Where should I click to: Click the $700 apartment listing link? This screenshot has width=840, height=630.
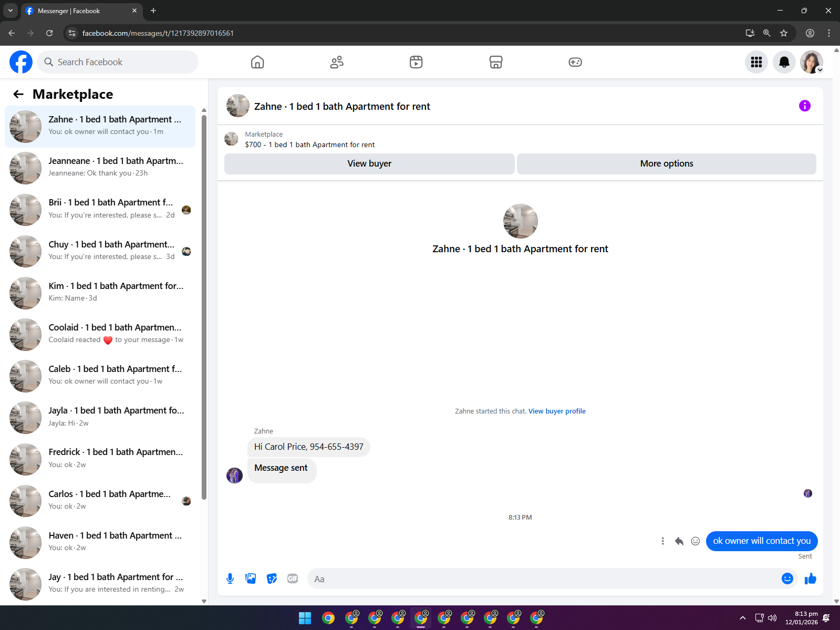(x=310, y=144)
